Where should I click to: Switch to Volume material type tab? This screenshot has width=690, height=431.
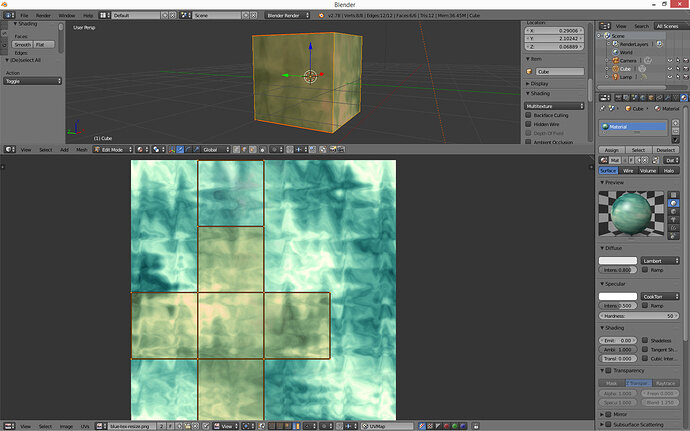tap(648, 171)
